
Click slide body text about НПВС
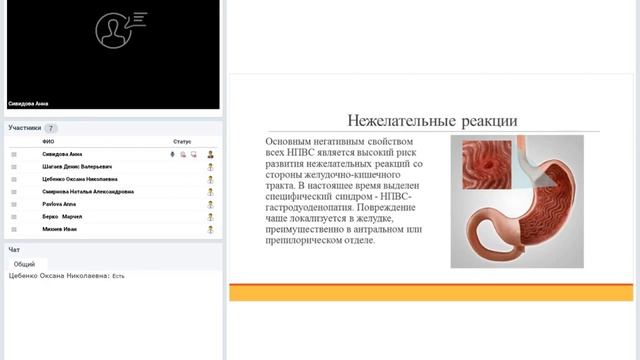click(344, 191)
